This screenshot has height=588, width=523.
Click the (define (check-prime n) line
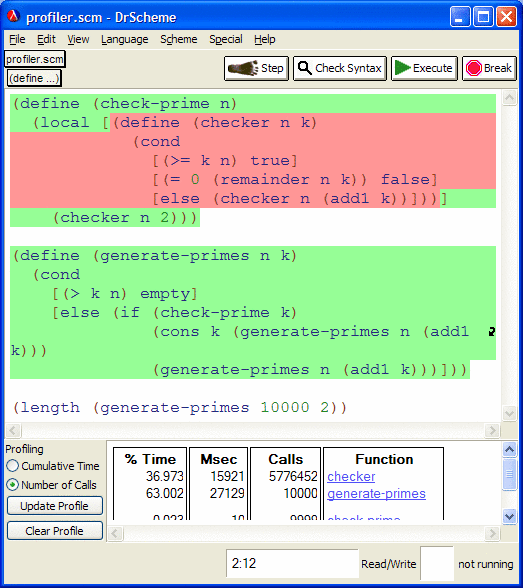point(125,104)
